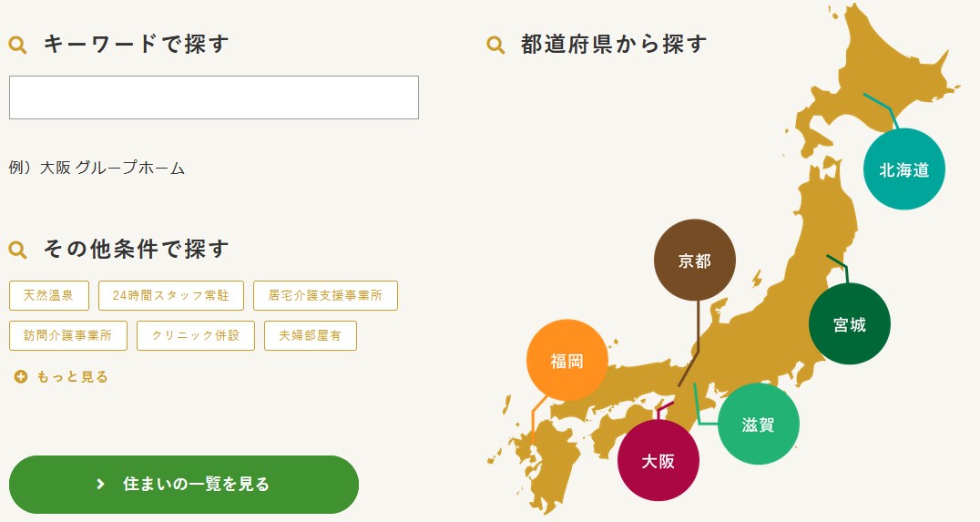
Task: Choose 滋賀 green circle on the map
Action: coord(758,425)
